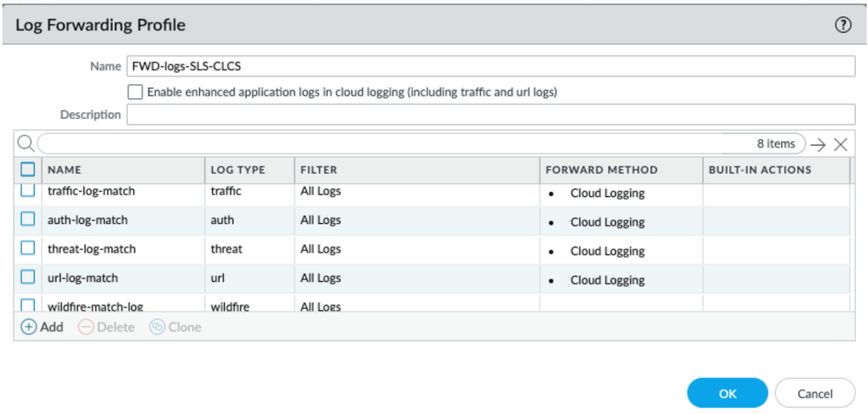The image size is (868, 414).
Task: Toggle the select-all header checkbox
Action: pyautogui.click(x=28, y=169)
